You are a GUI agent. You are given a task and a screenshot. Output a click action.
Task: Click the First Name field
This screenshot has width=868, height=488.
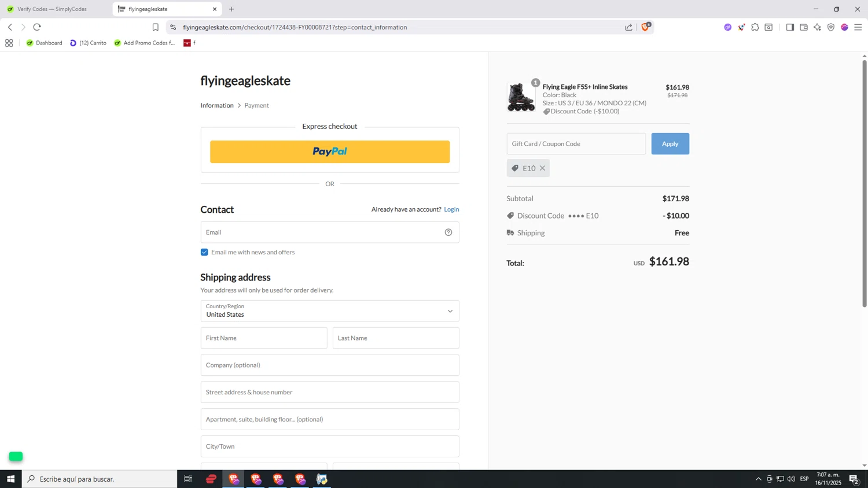tap(264, 338)
